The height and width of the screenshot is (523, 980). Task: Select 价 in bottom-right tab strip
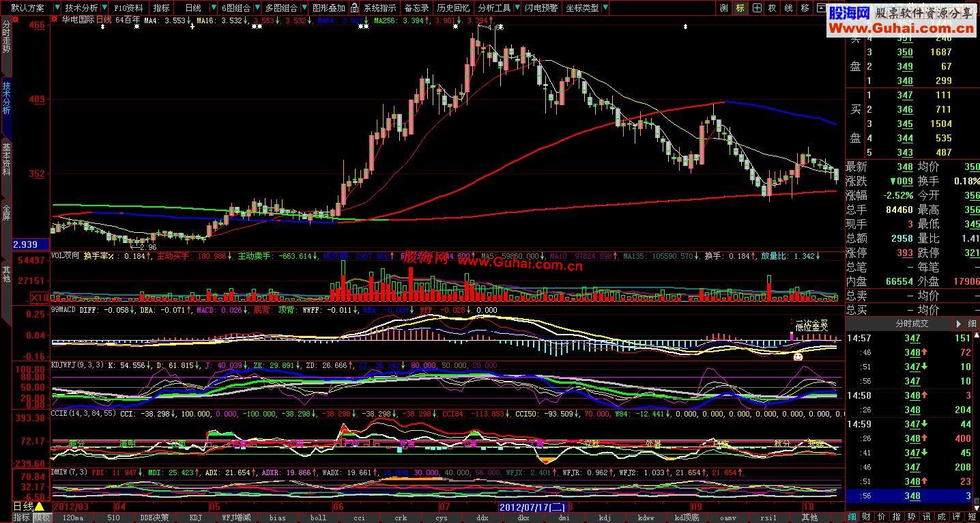tap(882, 518)
